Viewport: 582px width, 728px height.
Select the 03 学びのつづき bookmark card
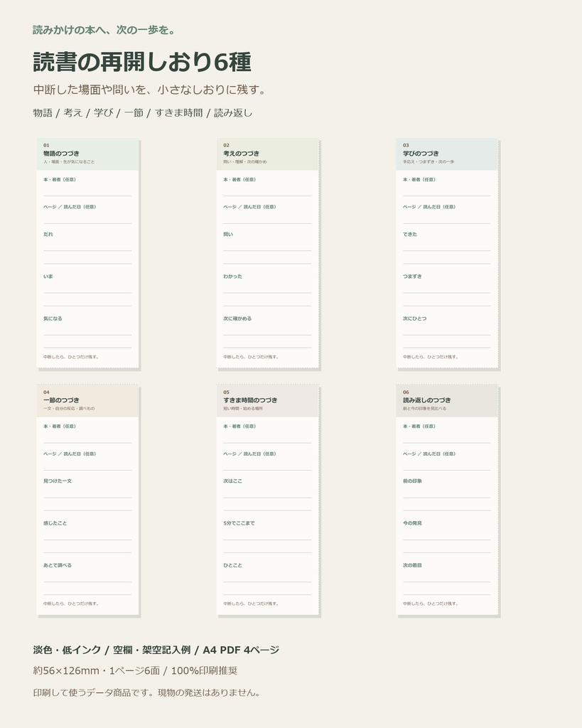click(447, 254)
